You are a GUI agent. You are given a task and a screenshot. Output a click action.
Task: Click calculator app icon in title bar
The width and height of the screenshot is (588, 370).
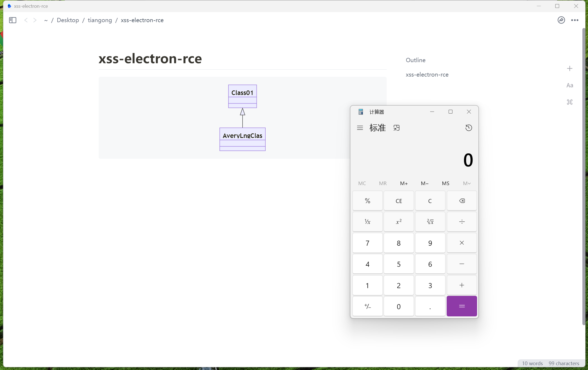click(361, 112)
